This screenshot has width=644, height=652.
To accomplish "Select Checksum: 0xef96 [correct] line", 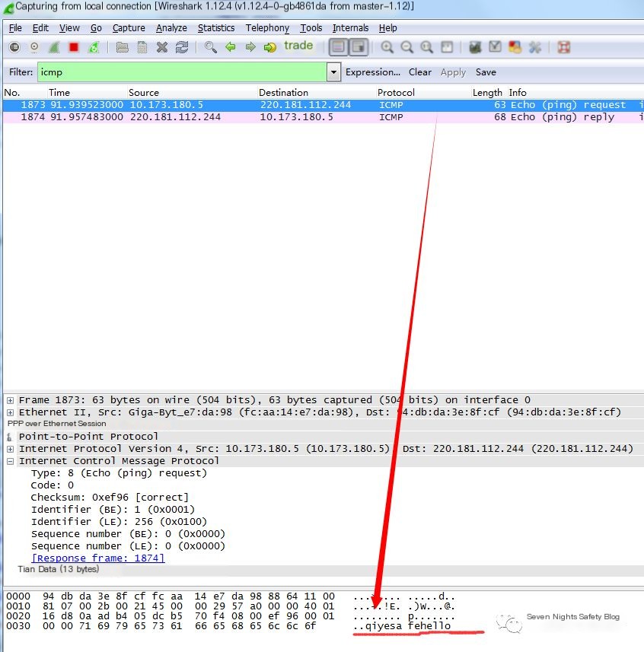I will click(x=110, y=498).
